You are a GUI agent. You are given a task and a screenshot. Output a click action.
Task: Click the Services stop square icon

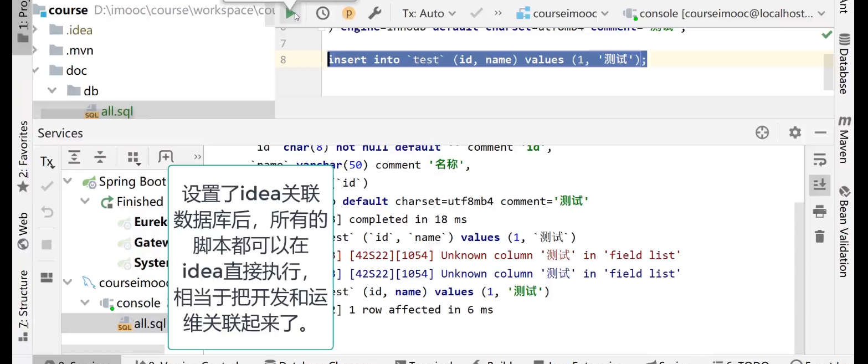[x=47, y=244]
